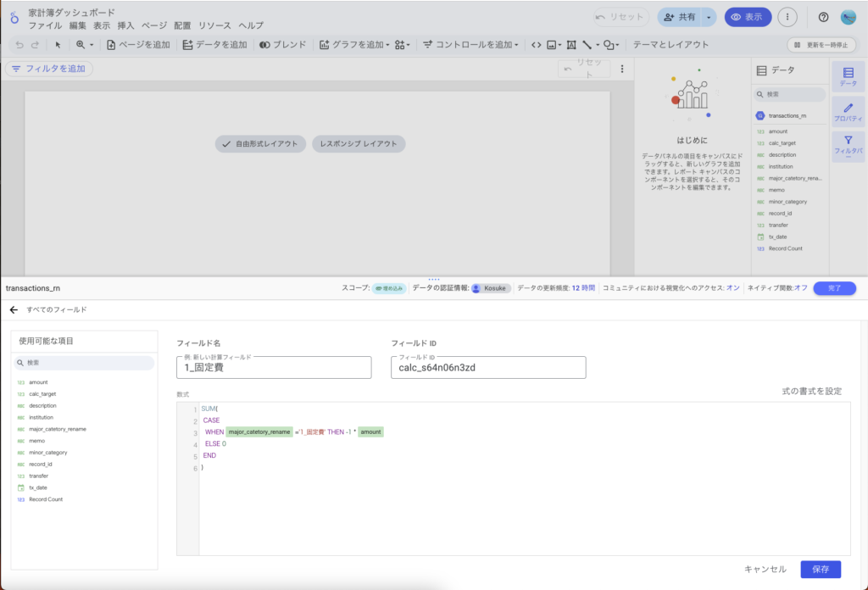The height and width of the screenshot is (590, 868).
Task: Click 式の書式を設定 link
Action: coord(811,391)
